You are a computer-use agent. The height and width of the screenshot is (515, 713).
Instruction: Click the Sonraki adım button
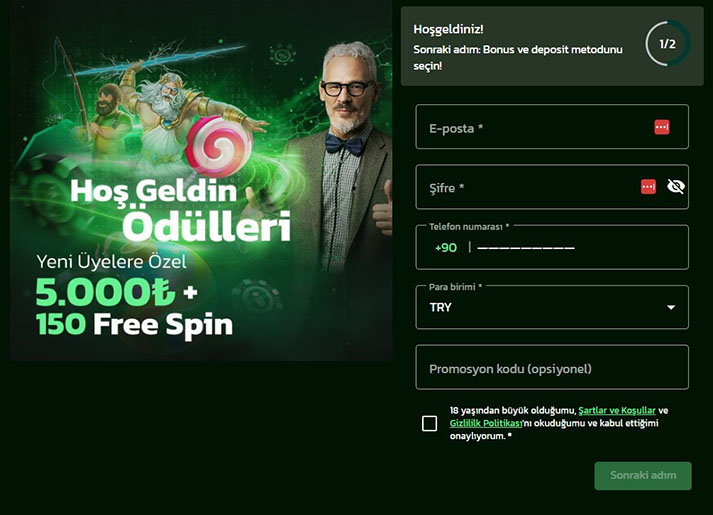click(x=643, y=475)
